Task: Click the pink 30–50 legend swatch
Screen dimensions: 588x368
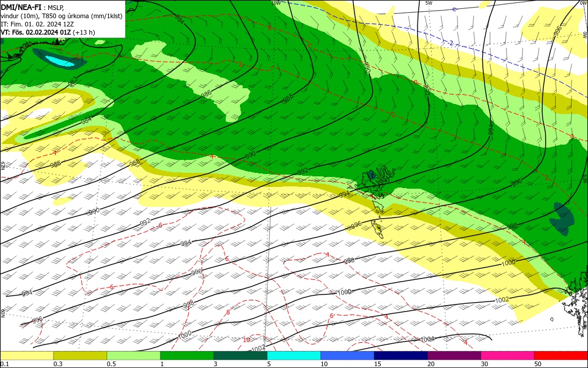Action: tap(508, 356)
